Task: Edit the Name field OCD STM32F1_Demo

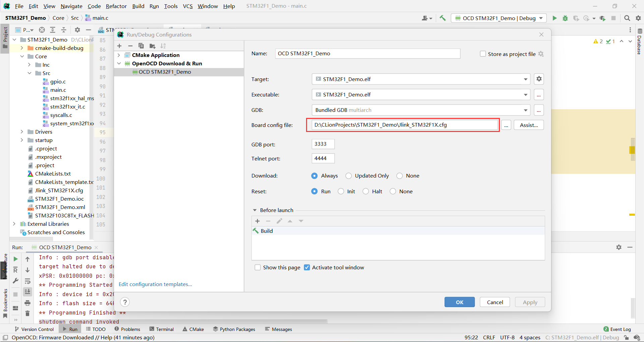Action: point(367,54)
